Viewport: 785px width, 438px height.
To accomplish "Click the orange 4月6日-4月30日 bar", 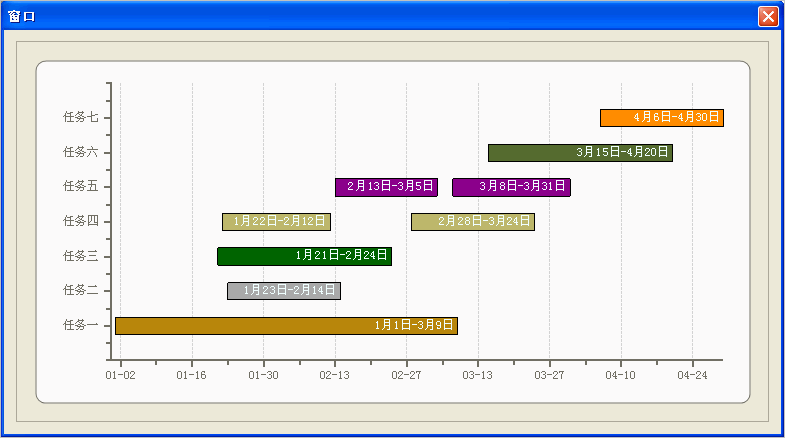I will point(661,118).
